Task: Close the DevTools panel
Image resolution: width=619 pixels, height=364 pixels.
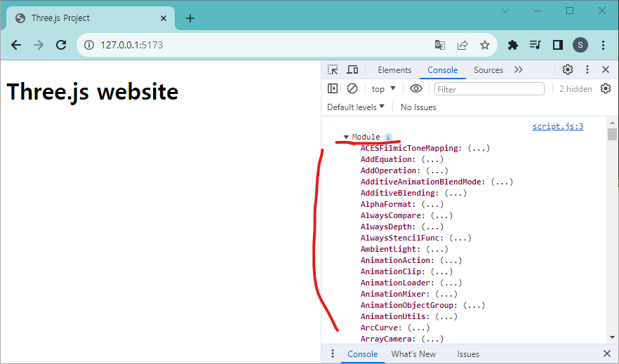Action: coord(606,69)
